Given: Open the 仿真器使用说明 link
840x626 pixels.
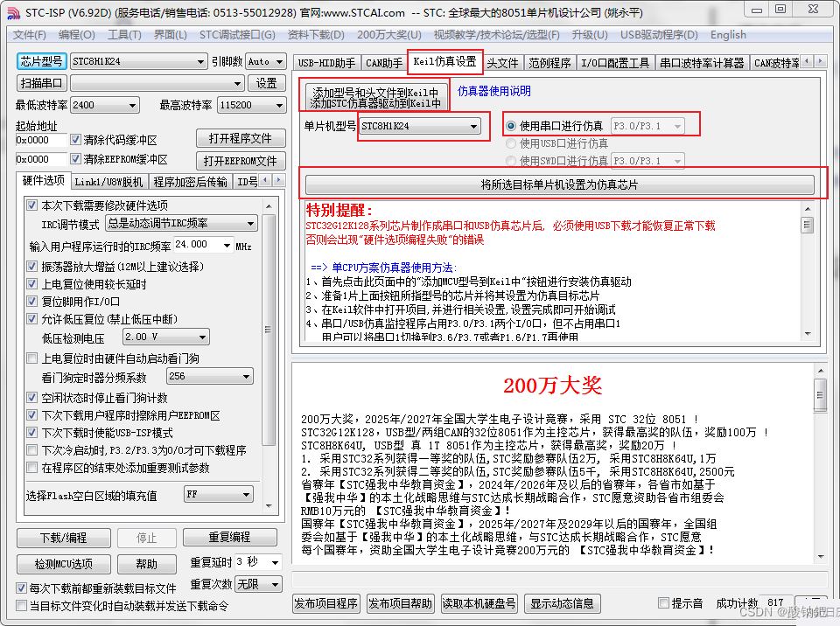Looking at the screenshot, I should [x=493, y=91].
